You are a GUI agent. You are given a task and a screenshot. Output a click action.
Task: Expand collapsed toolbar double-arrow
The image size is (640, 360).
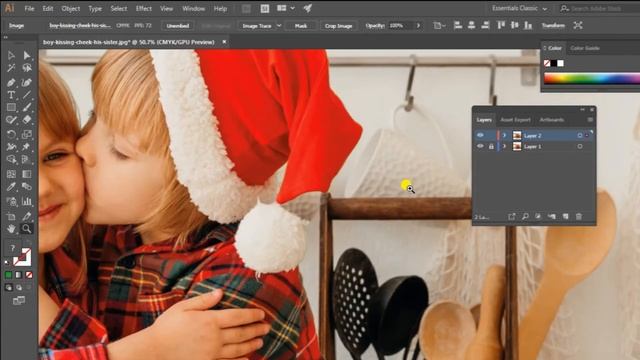(x=6, y=37)
